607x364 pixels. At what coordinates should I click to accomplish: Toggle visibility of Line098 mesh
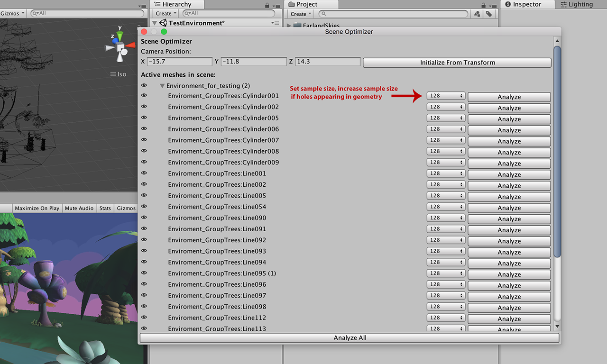click(x=144, y=306)
